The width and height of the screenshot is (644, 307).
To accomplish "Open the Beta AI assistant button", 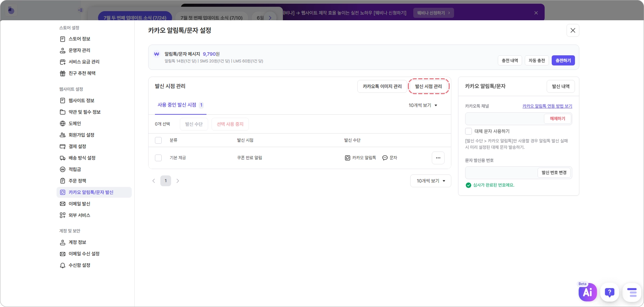I will coord(587,292).
